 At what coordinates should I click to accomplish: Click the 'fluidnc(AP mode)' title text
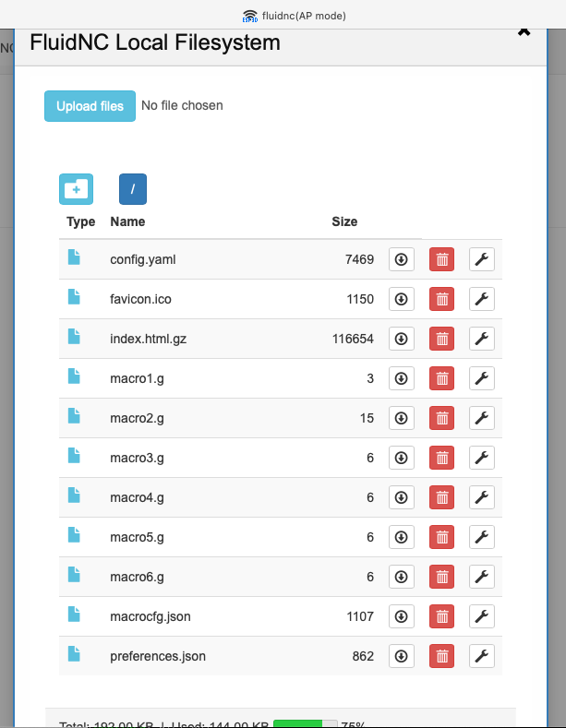304,16
